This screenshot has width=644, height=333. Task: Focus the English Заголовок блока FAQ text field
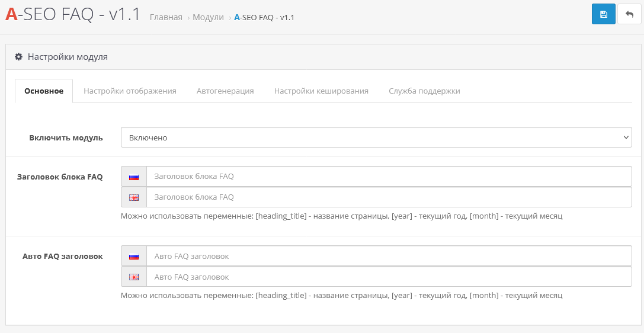[x=389, y=197]
